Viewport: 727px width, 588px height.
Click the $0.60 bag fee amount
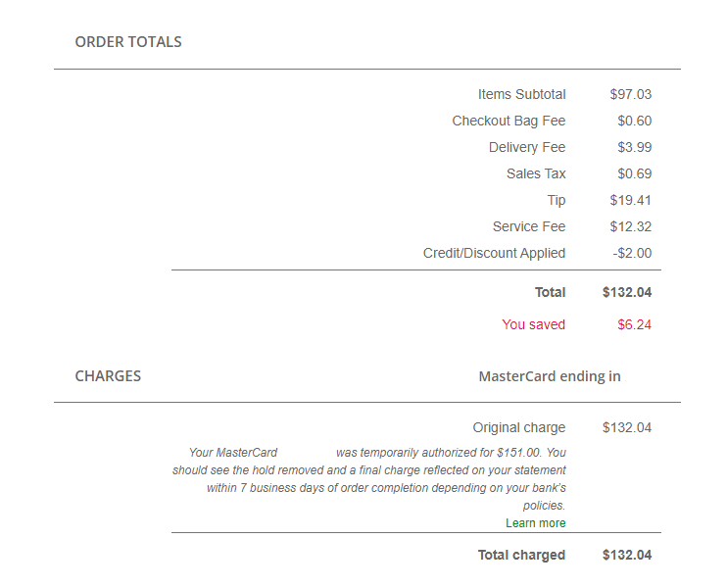(634, 122)
